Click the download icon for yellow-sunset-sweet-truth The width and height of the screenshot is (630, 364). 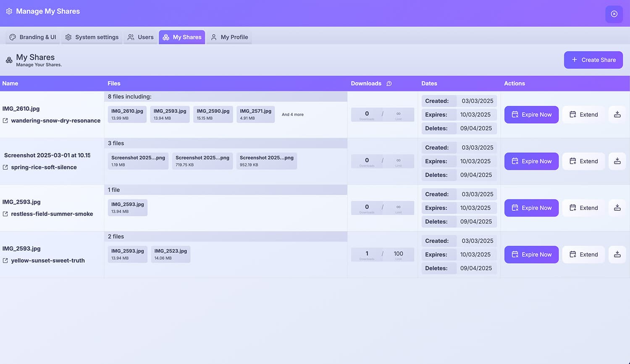point(617,254)
